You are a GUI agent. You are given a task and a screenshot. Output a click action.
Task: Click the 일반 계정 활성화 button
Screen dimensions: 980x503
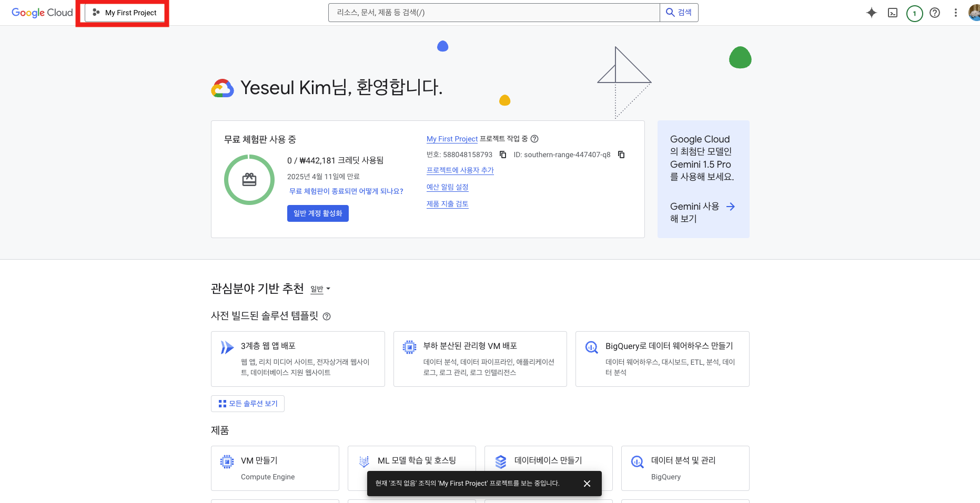pyautogui.click(x=318, y=213)
